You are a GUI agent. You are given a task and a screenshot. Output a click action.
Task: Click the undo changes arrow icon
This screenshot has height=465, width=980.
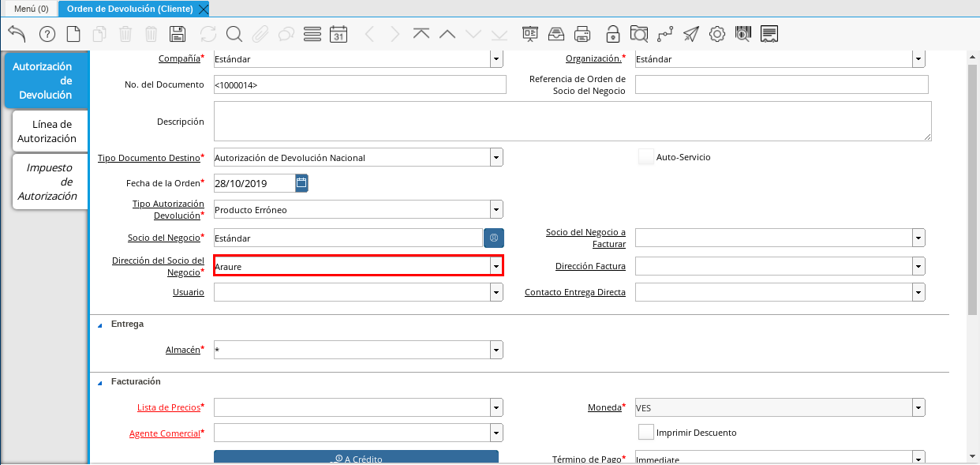coord(17,34)
